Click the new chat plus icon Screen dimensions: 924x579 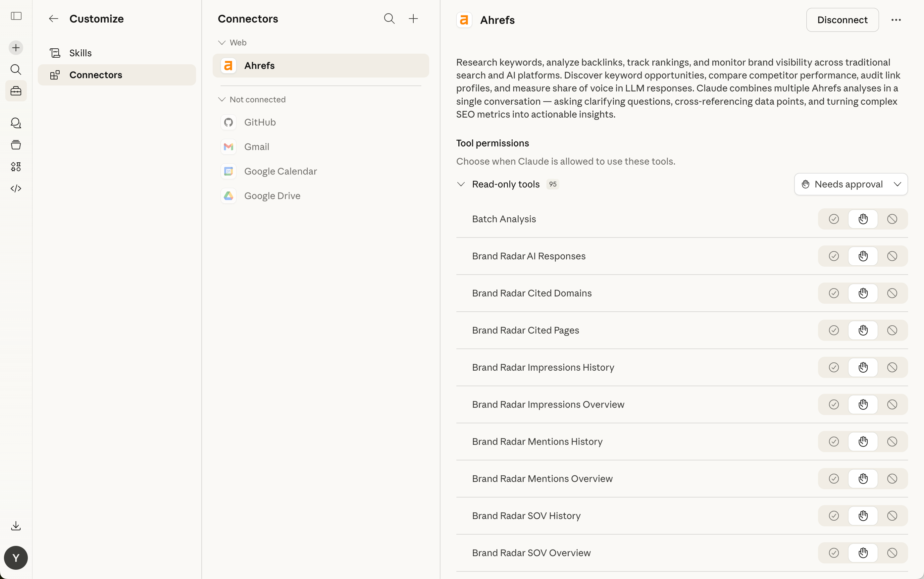click(x=16, y=48)
